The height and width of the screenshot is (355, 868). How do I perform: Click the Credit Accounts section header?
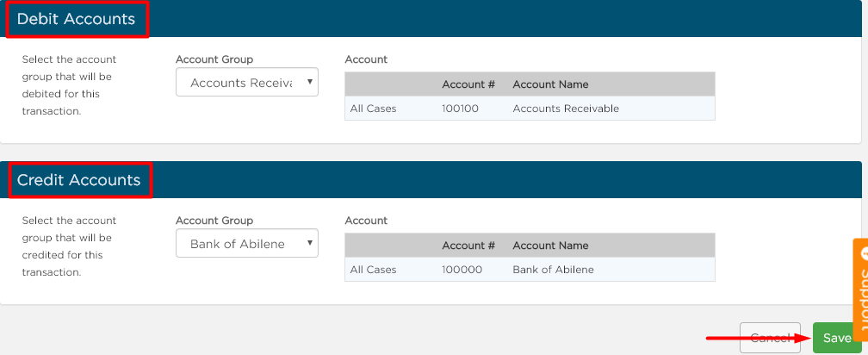pyautogui.click(x=78, y=180)
